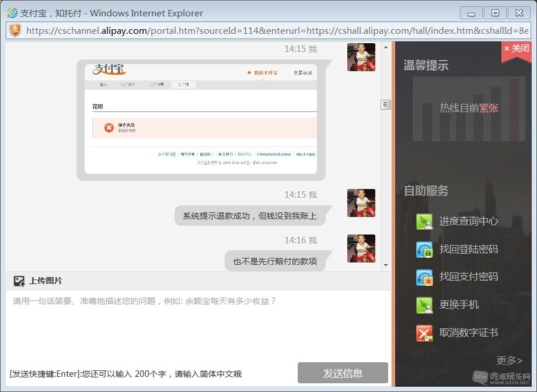Open 更换手机 text link
Image resolution: width=537 pixels, height=392 pixels.
point(459,304)
